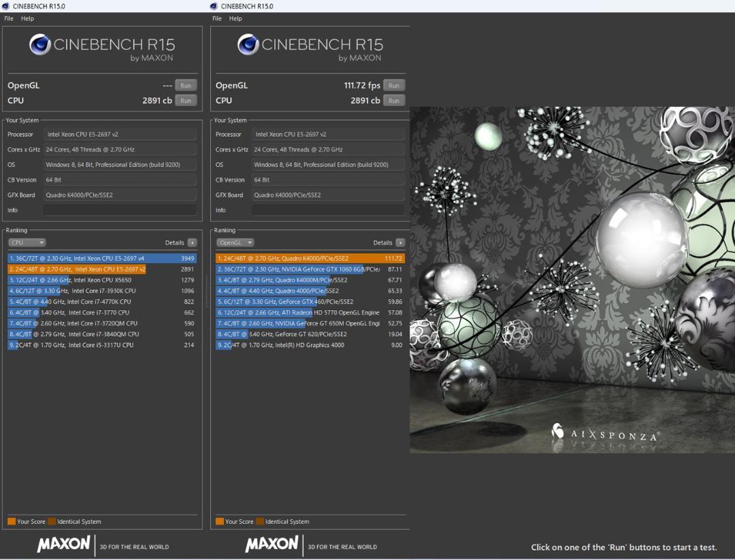Click Details arrow button in right window
This screenshot has width=735, height=560.
click(400, 242)
